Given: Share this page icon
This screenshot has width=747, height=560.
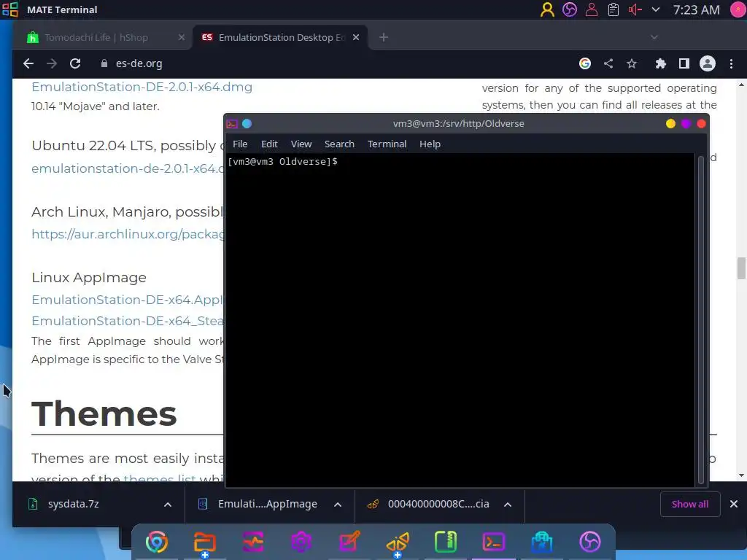Looking at the screenshot, I should point(608,63).
